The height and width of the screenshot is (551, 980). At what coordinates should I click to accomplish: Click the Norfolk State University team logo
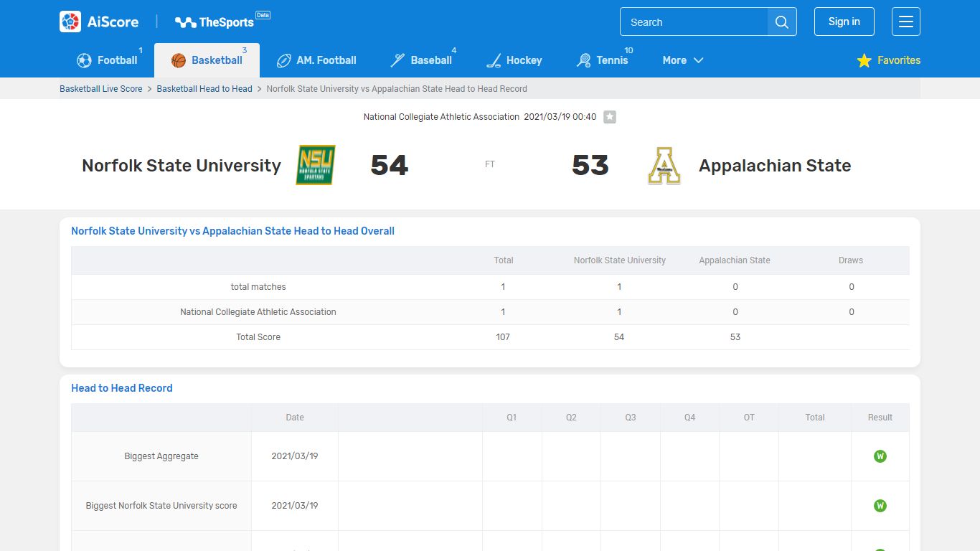pos(316,165)
